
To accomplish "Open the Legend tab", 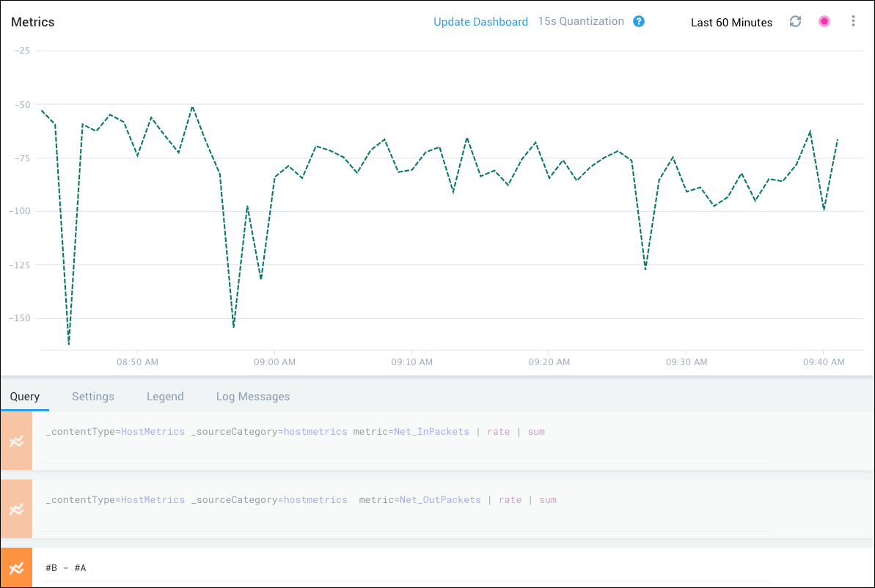I will [x=165, y=397].
